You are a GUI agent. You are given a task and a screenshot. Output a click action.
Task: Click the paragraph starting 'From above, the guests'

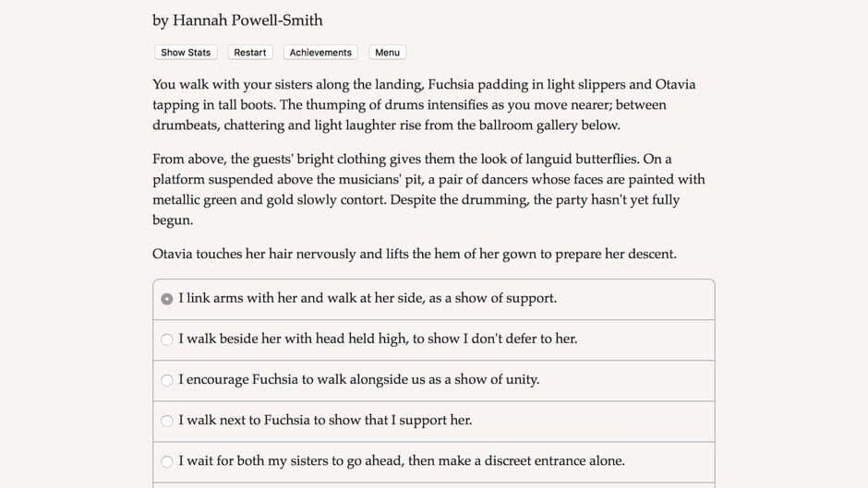(428, 189)
